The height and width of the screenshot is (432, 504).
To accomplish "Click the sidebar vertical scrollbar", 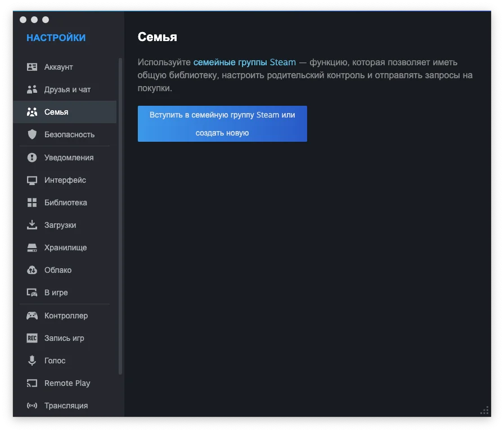I will tap(120, 216).
